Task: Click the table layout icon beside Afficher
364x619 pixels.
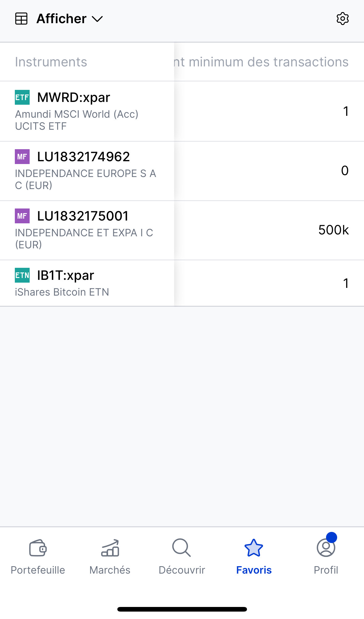Action: pos(21,19)
